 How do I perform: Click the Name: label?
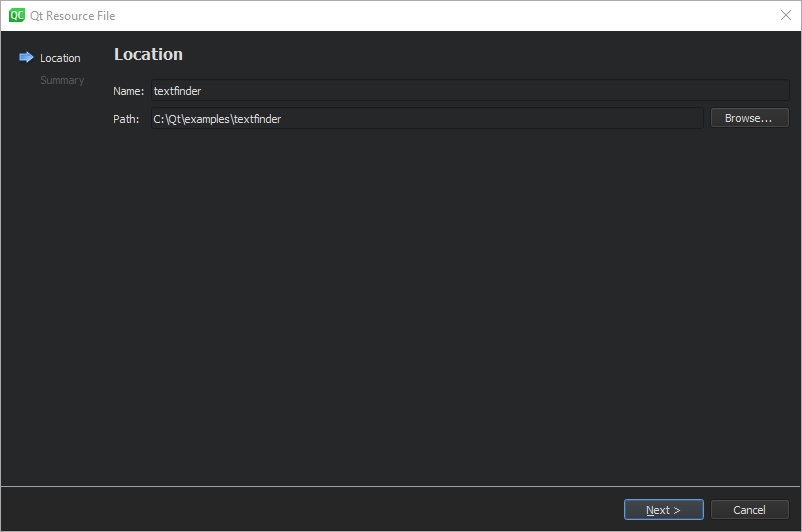[x=128, y=91]
